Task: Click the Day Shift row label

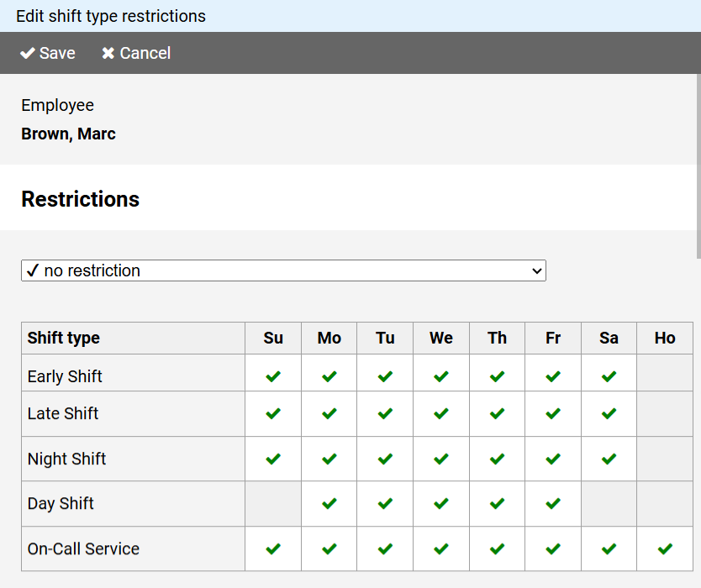Action: click(x=61, y=503)
